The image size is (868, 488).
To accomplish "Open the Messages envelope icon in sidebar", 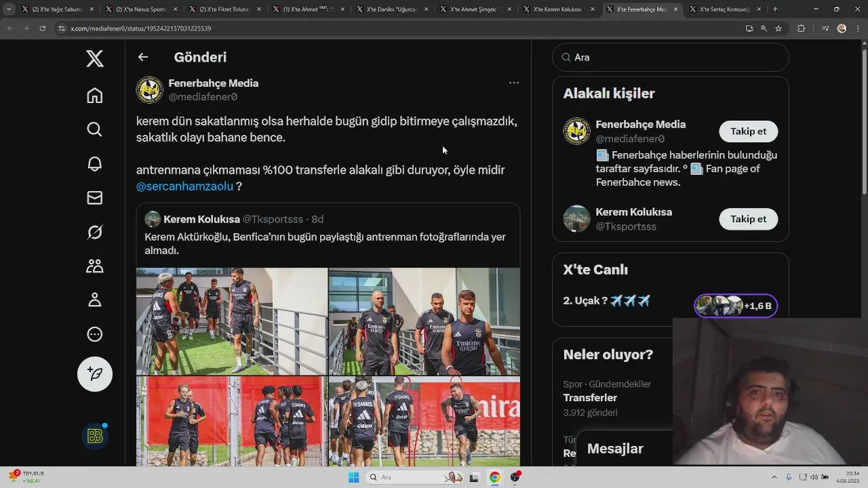I will tap(95, 197).
